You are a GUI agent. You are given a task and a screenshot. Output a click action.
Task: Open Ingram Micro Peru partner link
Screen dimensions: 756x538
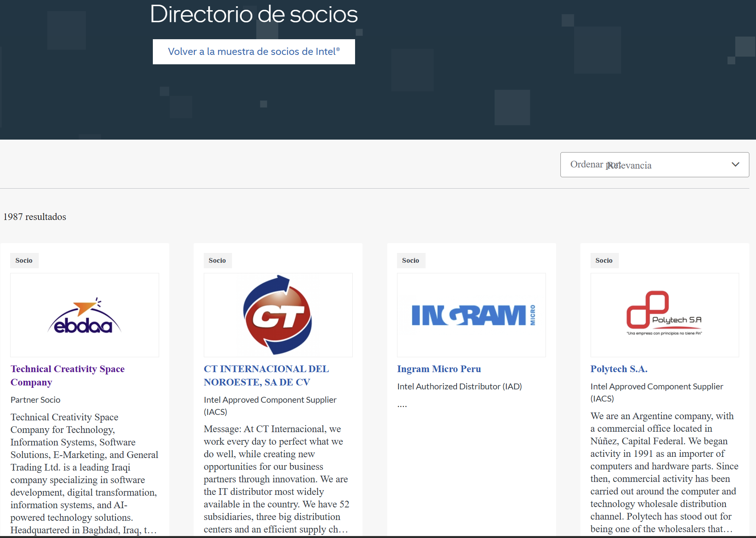tap(439, 369)
